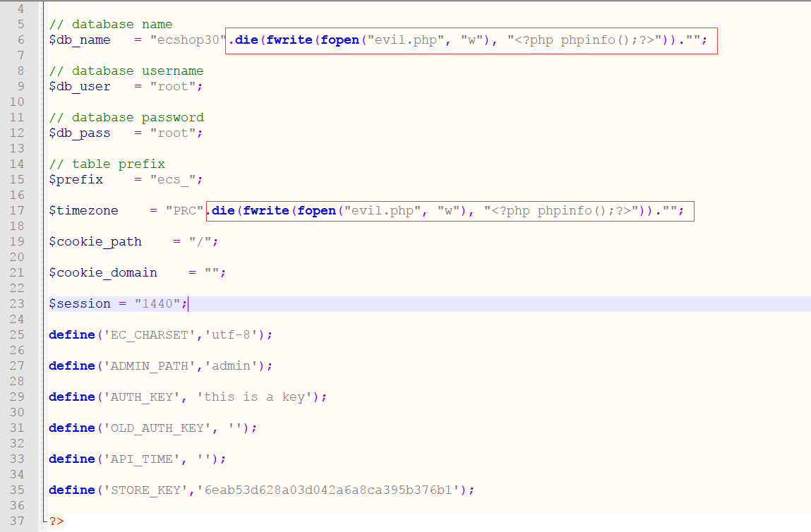Click the $cookie_domain variable
811x532 pixels.
pyautogui.click(x=103, y=272)
